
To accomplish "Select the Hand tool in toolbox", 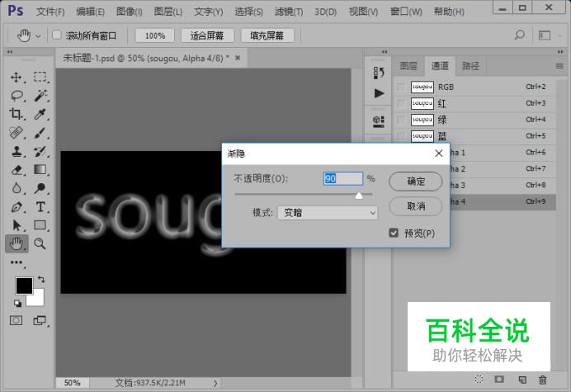I will click(17, 243).
